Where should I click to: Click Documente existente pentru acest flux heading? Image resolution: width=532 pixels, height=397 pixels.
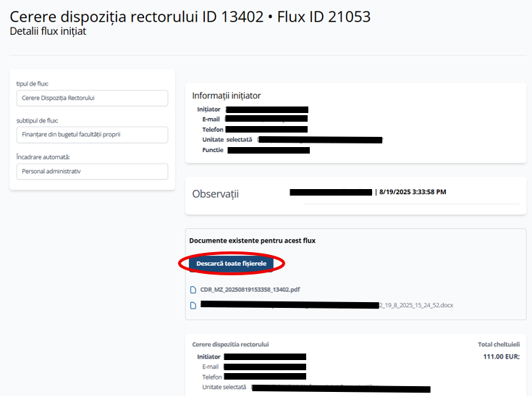(x=253, y=241)
